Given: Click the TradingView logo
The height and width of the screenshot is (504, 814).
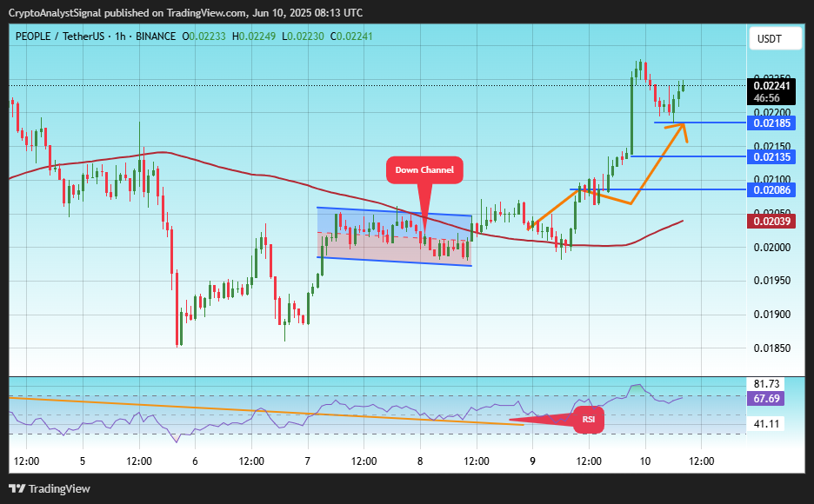Looking at the screenshot, I should pos(50,489).
